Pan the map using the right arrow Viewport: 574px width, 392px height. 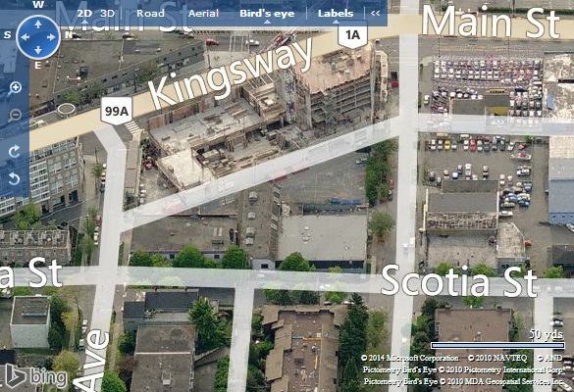click(51, 37)
